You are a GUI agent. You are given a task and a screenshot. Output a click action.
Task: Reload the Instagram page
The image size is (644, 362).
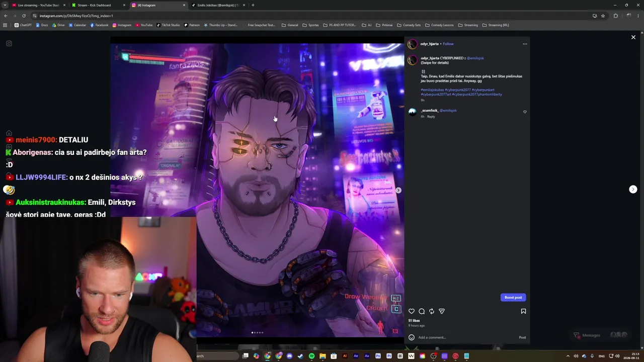tap(24, 16)
